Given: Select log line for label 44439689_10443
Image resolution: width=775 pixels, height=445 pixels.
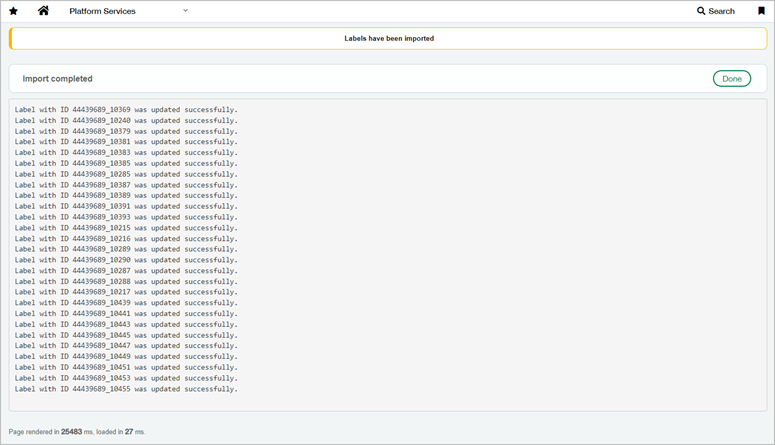Looking at the screenshot, I should 126,325.
